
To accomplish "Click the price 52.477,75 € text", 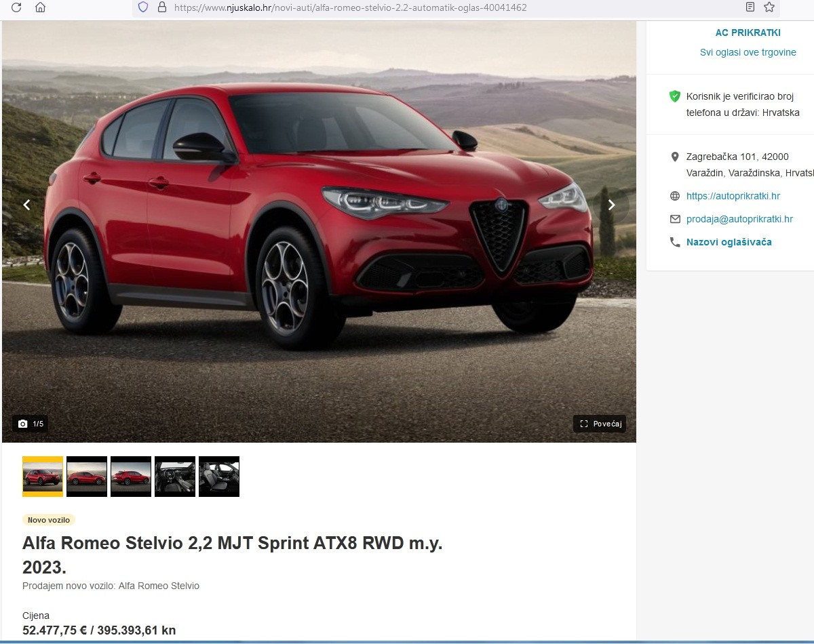I will click(55, 630).
